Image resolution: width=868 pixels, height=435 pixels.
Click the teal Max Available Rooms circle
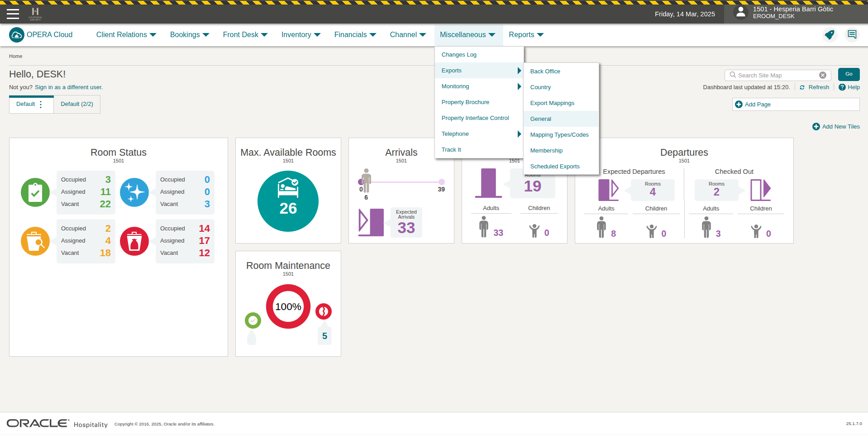288,201
